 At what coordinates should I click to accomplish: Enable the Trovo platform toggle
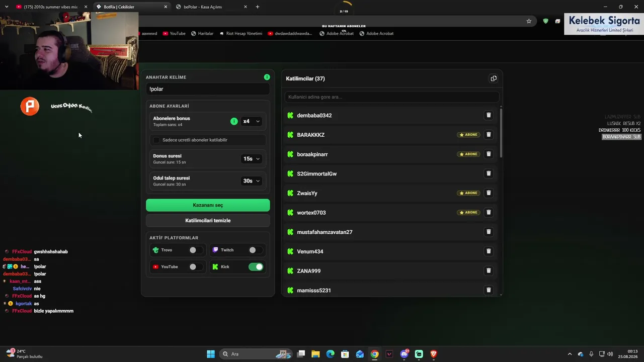tap(196, 250)
